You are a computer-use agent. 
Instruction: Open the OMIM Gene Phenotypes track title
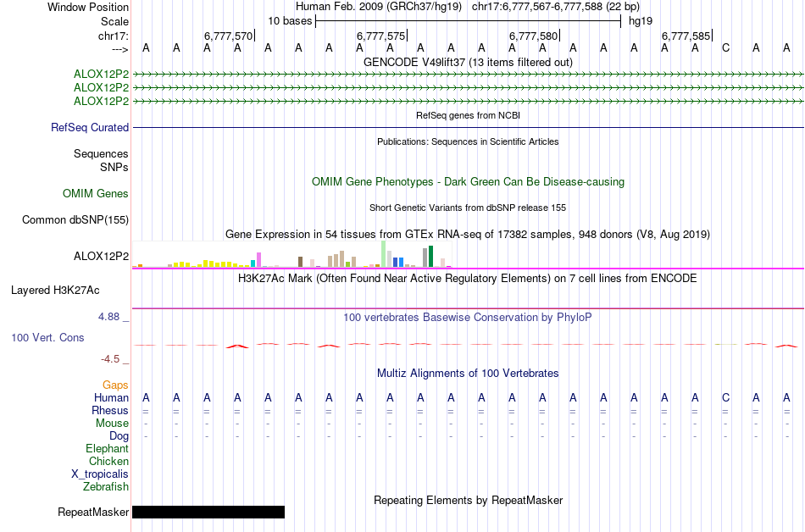(x=468, y=181)
